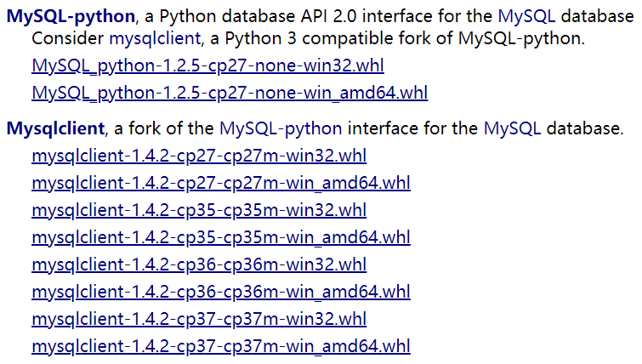Download mysqlclient-1.4.2-cp36-cp36m-win_amd64.whl

point(221,292)
